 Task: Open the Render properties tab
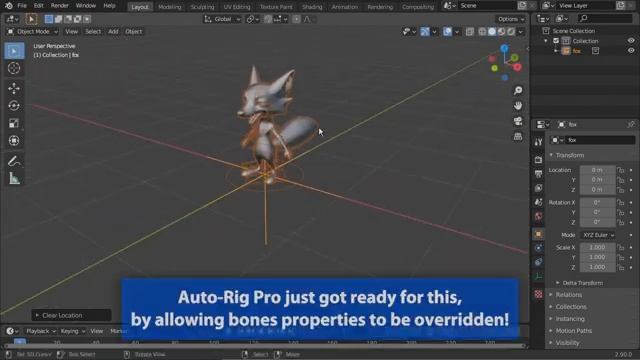click(x=538, y=160)
